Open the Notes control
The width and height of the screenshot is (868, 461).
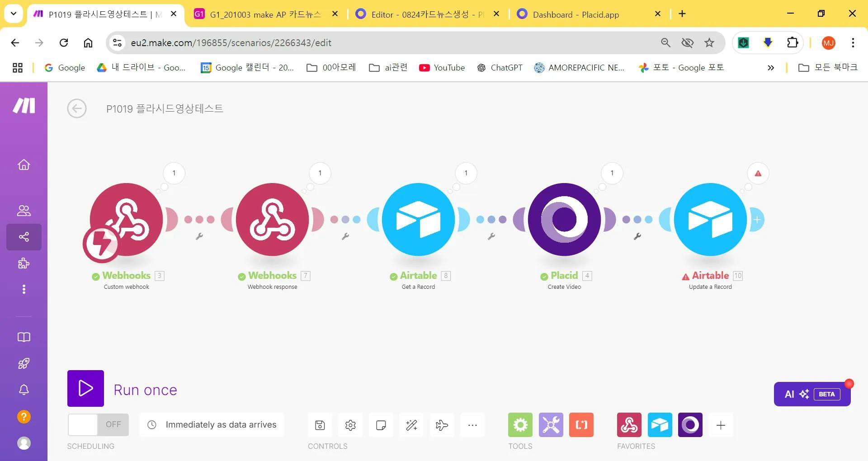click(381, 425)
